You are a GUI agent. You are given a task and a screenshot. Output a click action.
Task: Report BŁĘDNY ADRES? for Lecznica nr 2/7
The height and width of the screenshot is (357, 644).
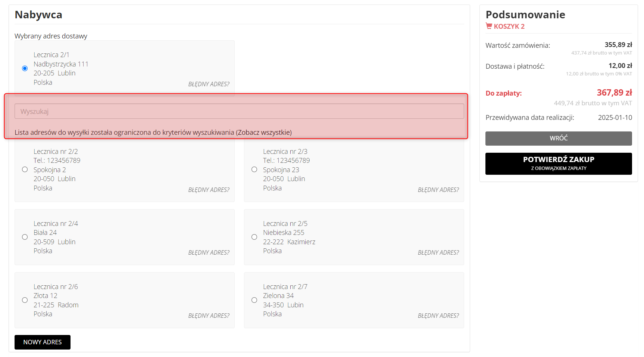438,316
